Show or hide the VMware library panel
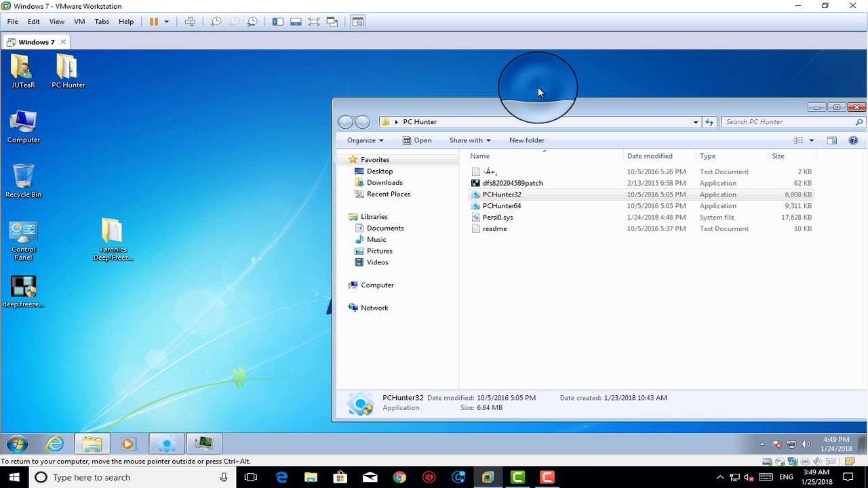Viewport: 868px width, 488px height. tap(277, 21)
